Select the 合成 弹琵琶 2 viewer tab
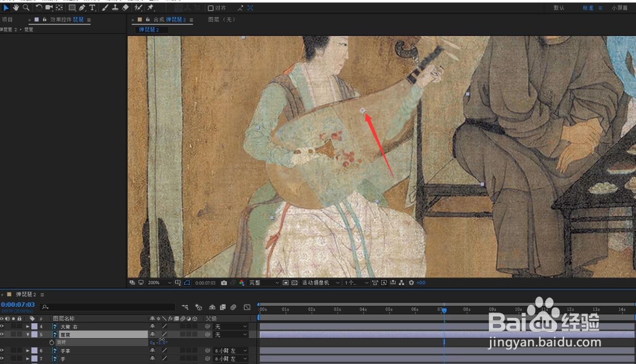 pos(170,20)
